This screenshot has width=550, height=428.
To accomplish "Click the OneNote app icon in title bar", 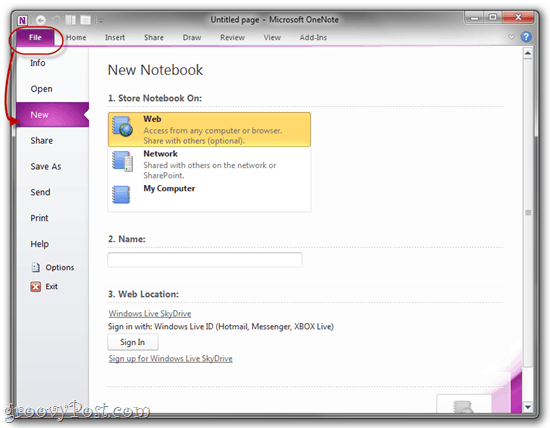I will point(22,20).
